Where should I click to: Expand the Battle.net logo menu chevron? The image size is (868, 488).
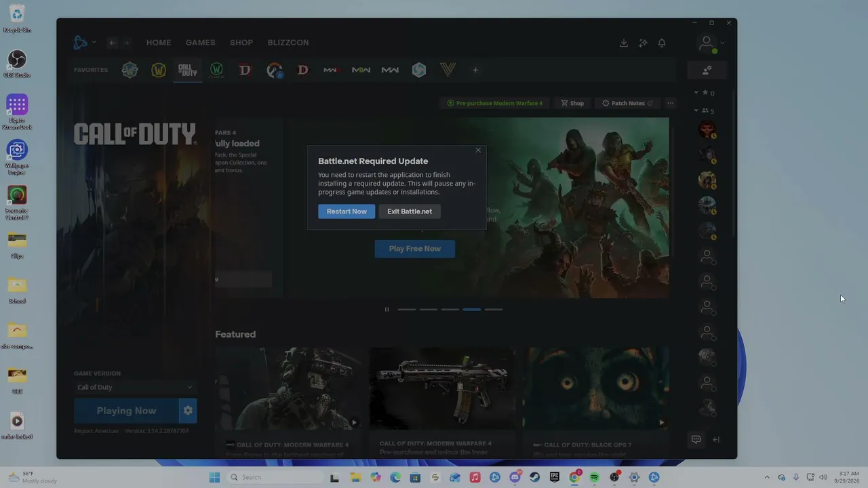(x=94, y=43)
